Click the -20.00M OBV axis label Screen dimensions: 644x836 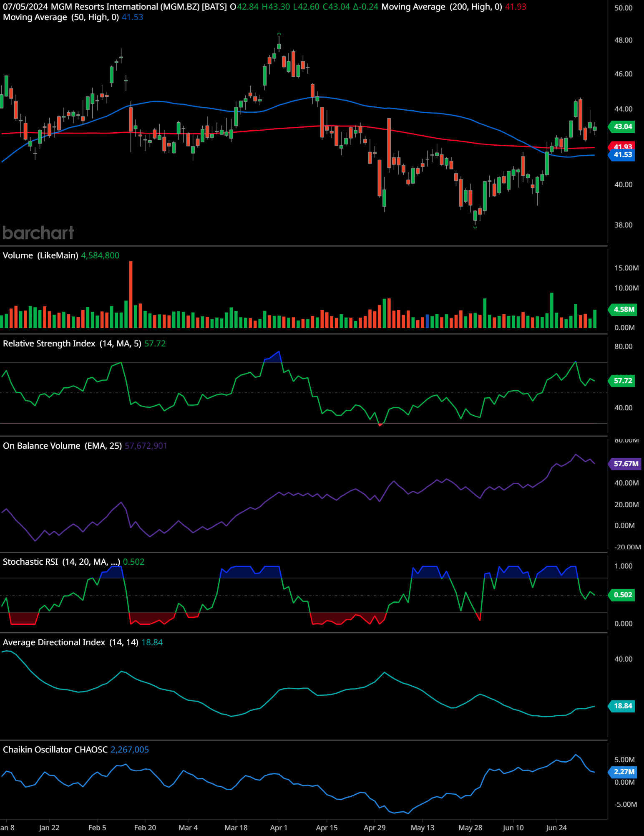click(627, 547)
